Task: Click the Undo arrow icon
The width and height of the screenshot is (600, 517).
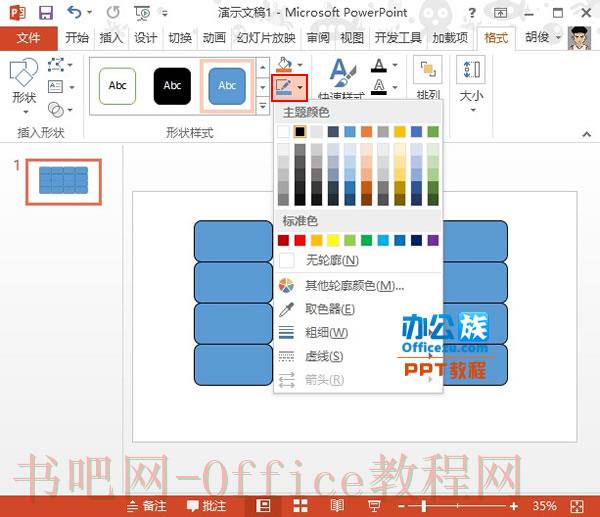Action: click(74, 12)
